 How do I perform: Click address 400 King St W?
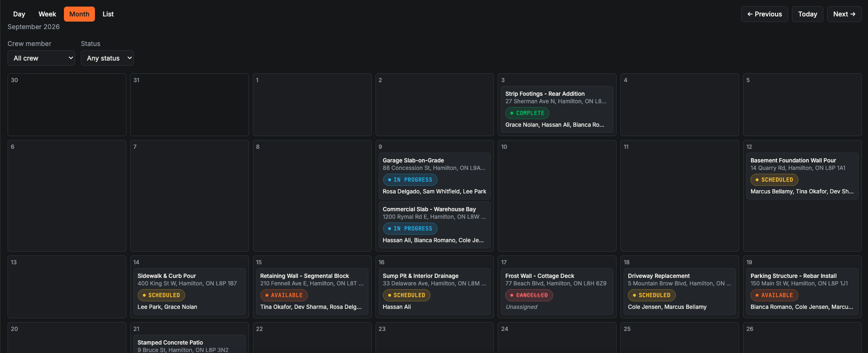pos(187,284)
